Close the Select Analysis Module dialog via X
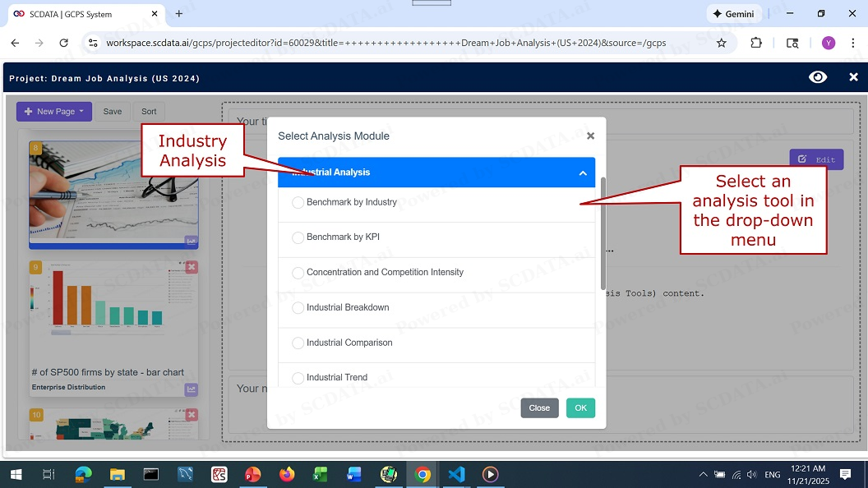The image size is (868, 488). (x=590, y=136)
